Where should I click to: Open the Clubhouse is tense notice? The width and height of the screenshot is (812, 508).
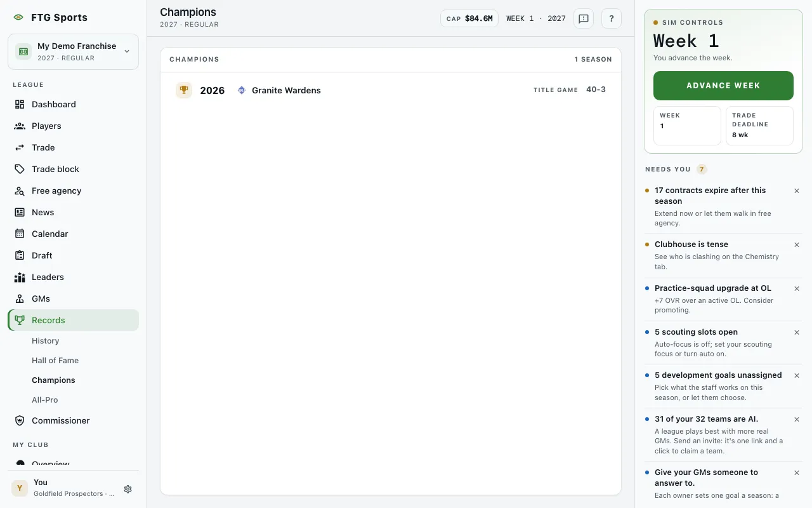click(x=717, y=255)
